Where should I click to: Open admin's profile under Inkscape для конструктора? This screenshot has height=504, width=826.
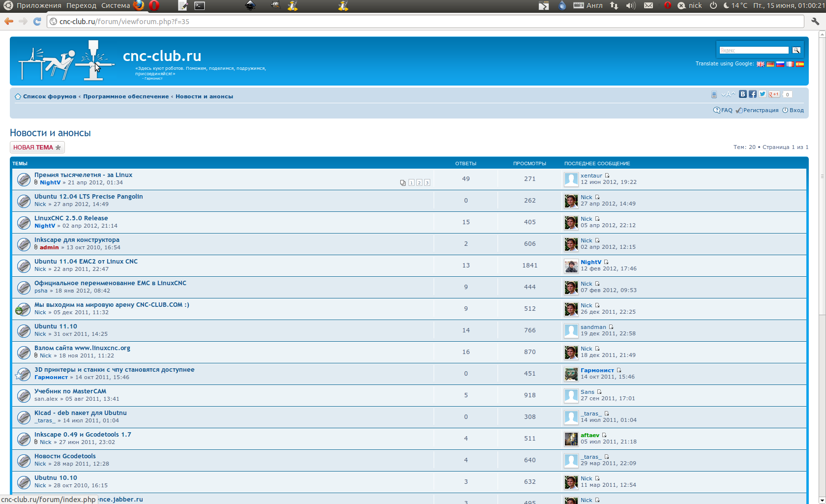(x=49, y=247)
